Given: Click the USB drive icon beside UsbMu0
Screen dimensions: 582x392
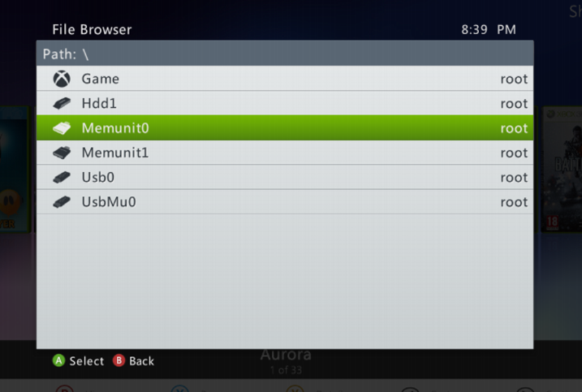Looking at the screenshot, I should (x=62, y=202).
